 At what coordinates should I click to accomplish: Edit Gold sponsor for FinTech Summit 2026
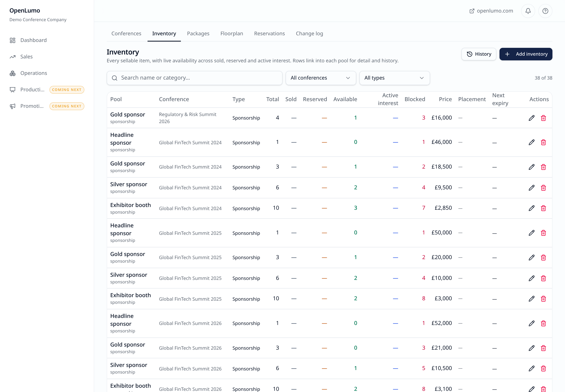coord(532,348)
